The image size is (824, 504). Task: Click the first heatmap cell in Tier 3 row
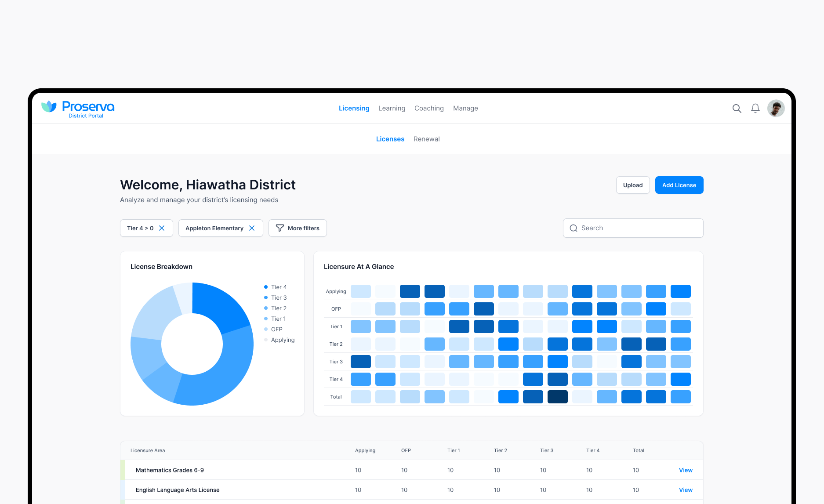[361, 362]
